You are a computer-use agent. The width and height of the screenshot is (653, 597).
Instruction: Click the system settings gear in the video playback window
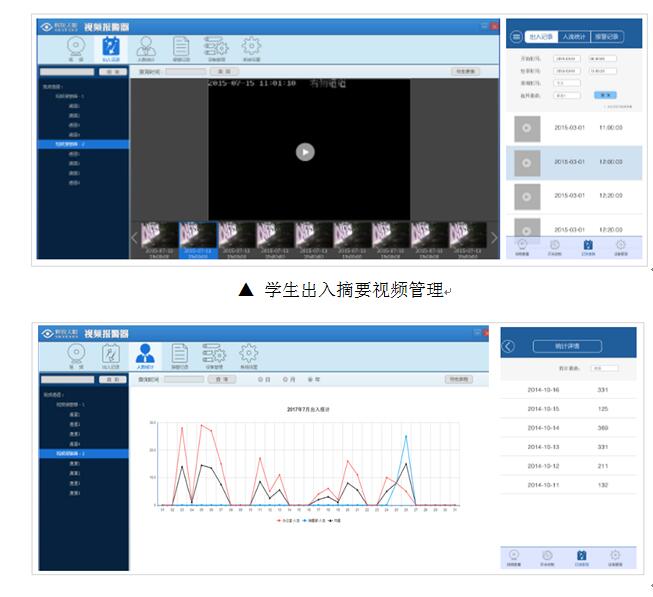pos(250,49)
